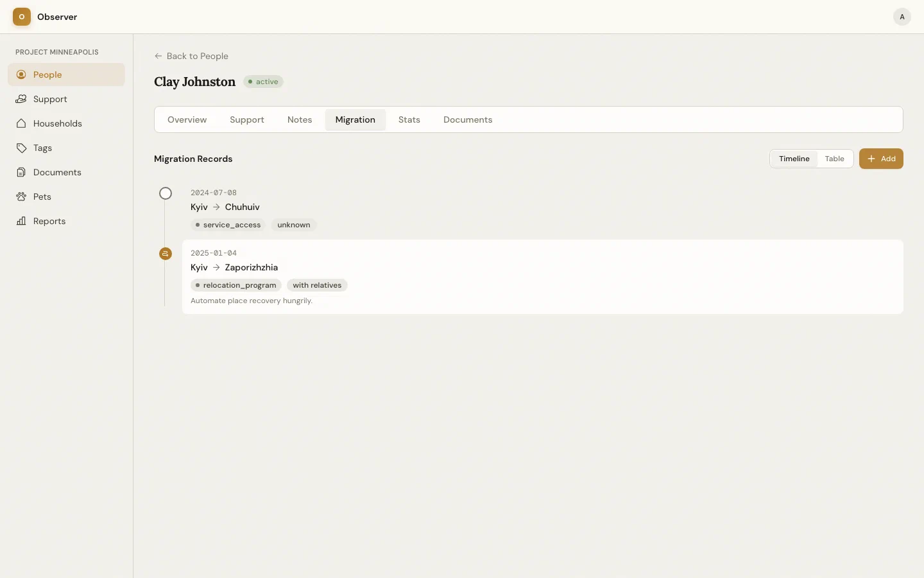Select the 2024-07-08 timeline marker circle
Screen dimensions: 924x578
166,193
